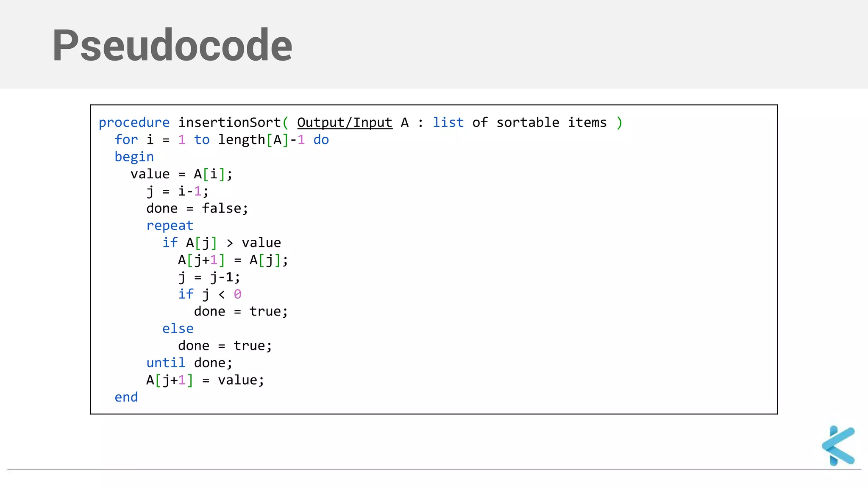Click the 'if A[j] > value' condition
This screenshot has width=868, height=488.
click(x=222, y=243)
